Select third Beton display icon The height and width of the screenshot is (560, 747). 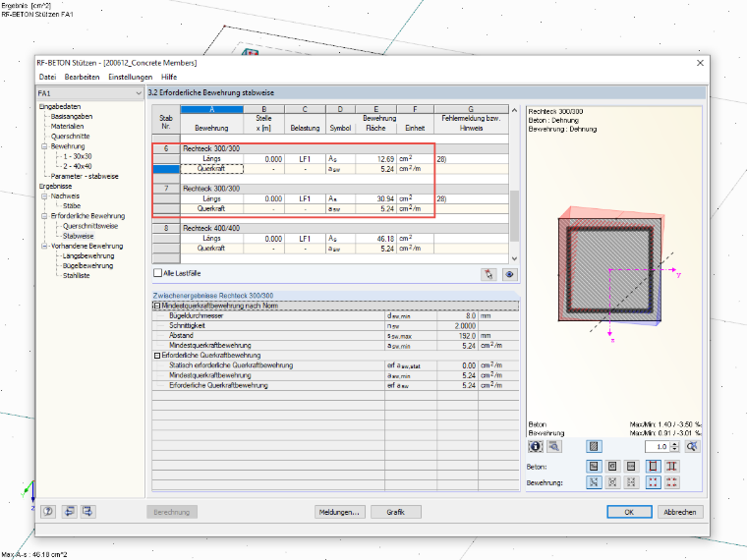pyautogui.click(x=631, y=467)
